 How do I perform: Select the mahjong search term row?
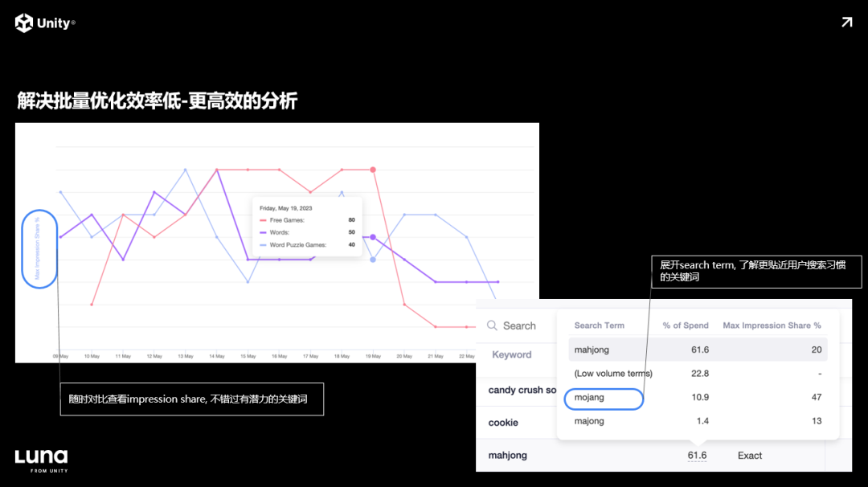698,350
